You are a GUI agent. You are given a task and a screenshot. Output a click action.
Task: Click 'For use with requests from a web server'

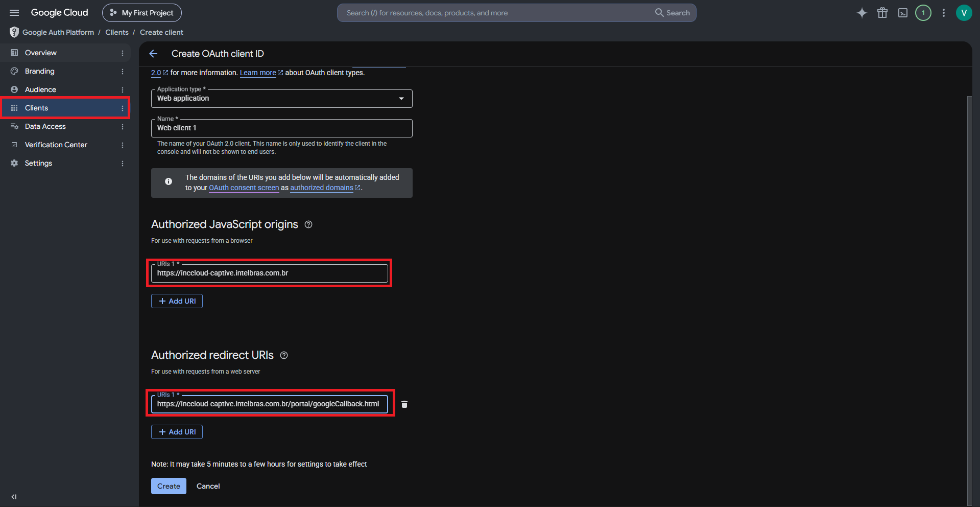tap(205, 372)
